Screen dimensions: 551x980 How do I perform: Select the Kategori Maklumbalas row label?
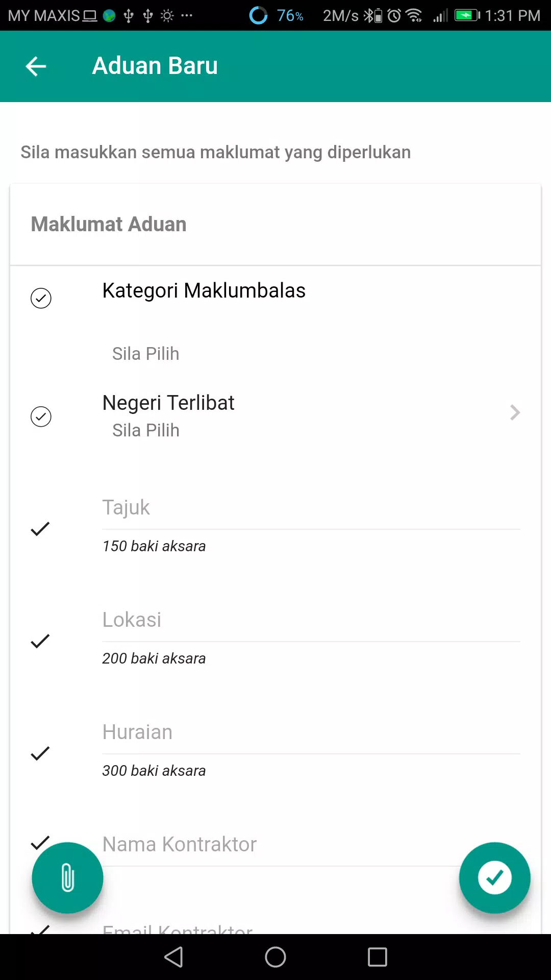pyautogui.click(x=204, y=291)
